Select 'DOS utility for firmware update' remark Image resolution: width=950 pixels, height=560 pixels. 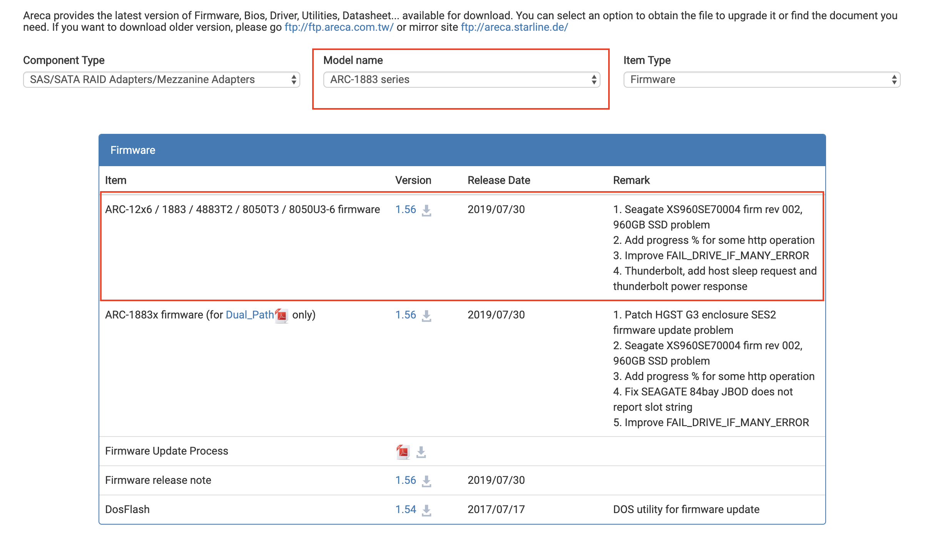click(x=686, y=510)
